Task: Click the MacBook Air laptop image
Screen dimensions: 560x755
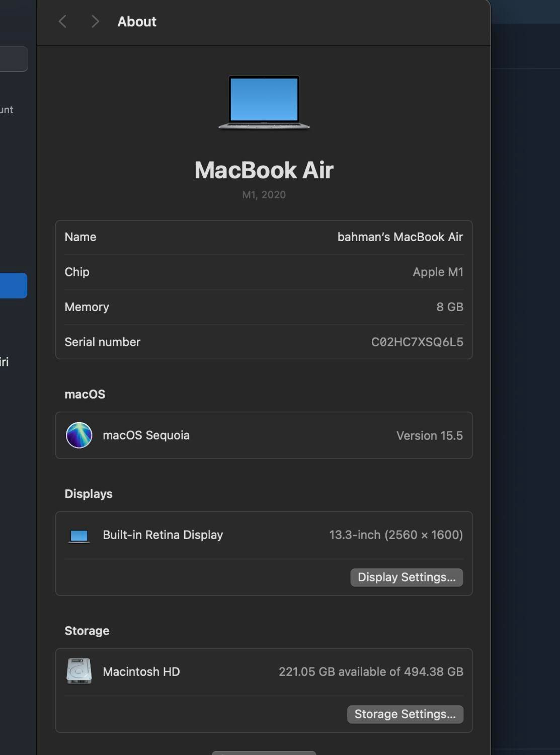Action: click(264, 103)
